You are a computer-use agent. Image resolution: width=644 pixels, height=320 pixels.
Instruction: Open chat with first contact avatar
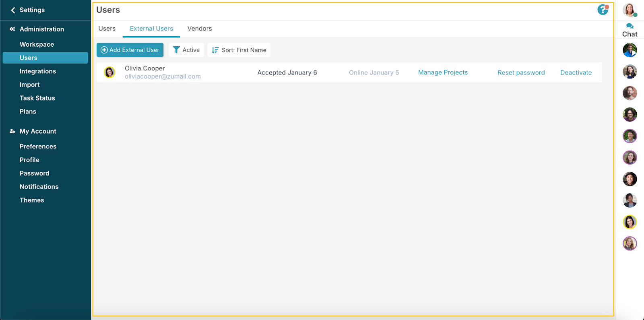coord(630,50)
